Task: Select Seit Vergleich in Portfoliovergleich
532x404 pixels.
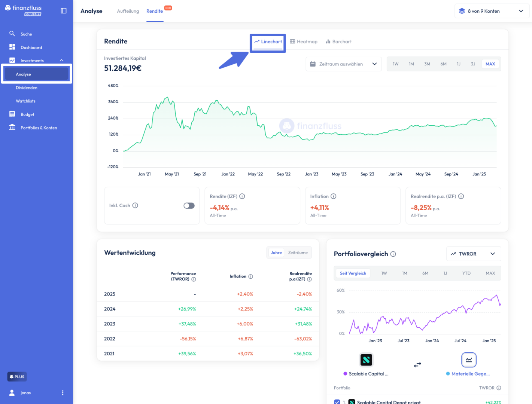Action: [x=353, y=273]
